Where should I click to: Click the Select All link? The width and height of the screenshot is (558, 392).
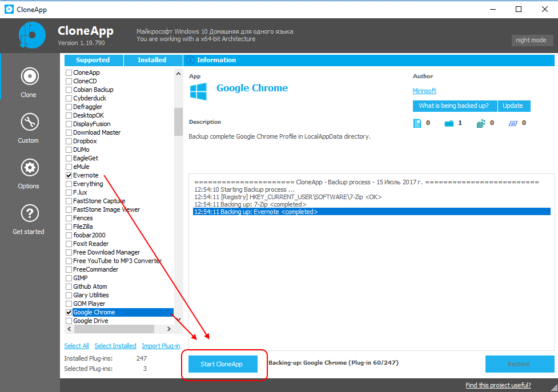click(x=77, y=346)
